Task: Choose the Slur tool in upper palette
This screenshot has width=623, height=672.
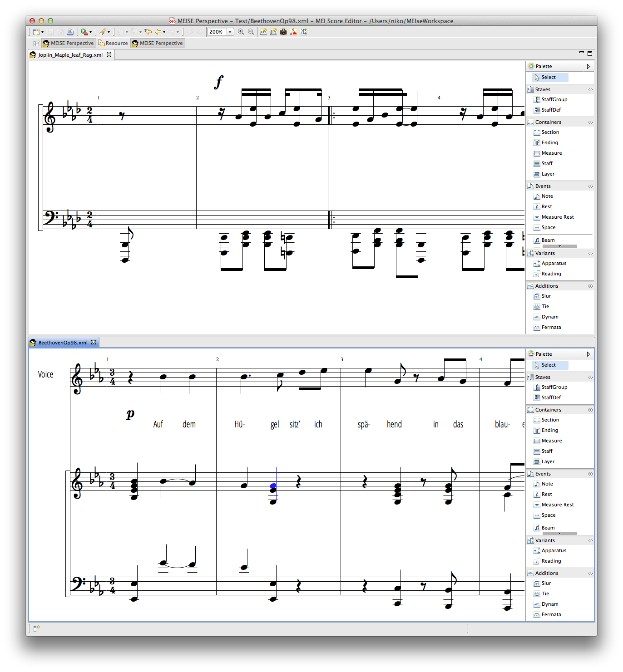Action: [546, 296]
